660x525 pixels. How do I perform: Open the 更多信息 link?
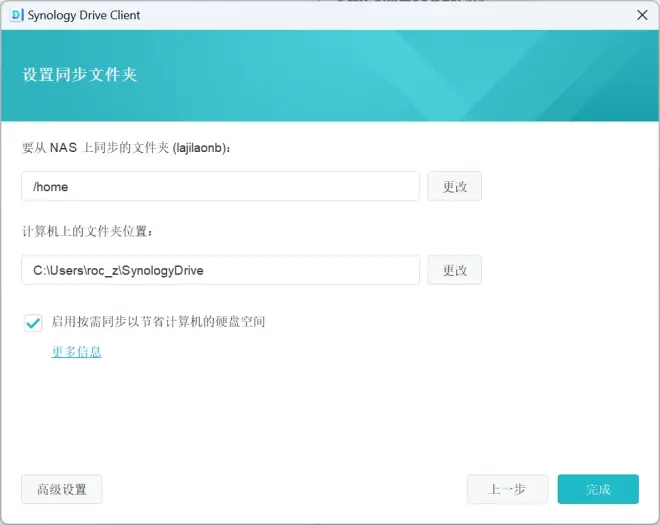(76, 352)
